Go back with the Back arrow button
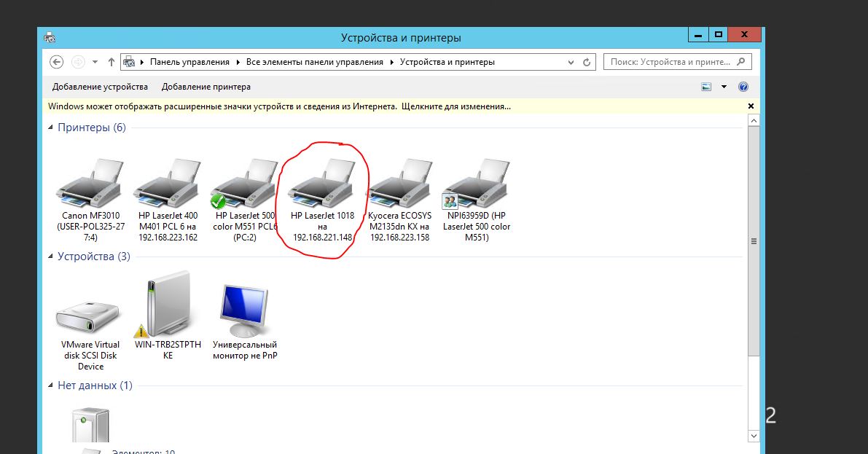This screenshot has width=868, height=454. [x=56, y=62]
